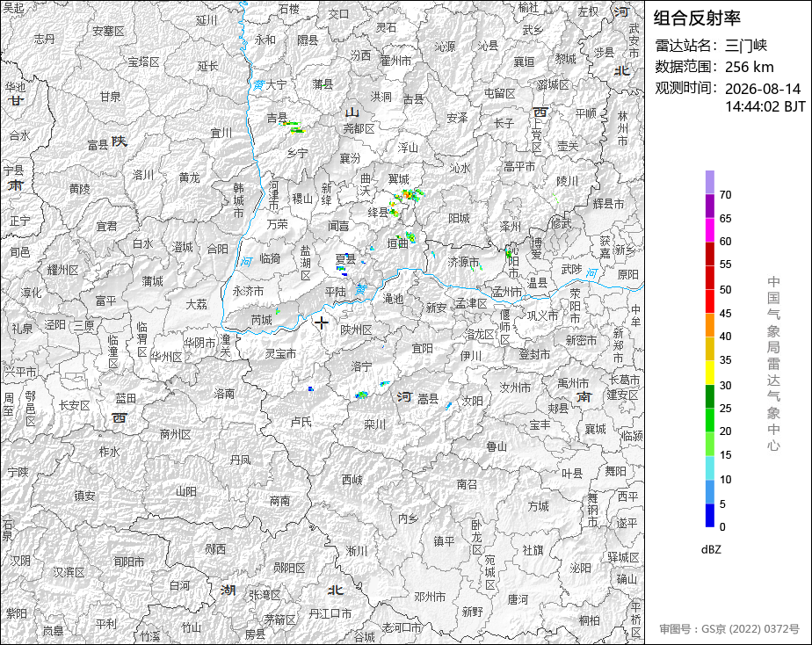Click the 芮城 map label

pyautogui.click(x=262, y=321)
